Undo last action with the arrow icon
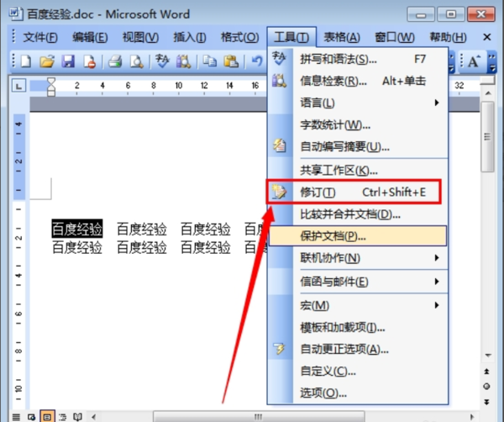This screenshot has height=422, width=504. point(256,61)
